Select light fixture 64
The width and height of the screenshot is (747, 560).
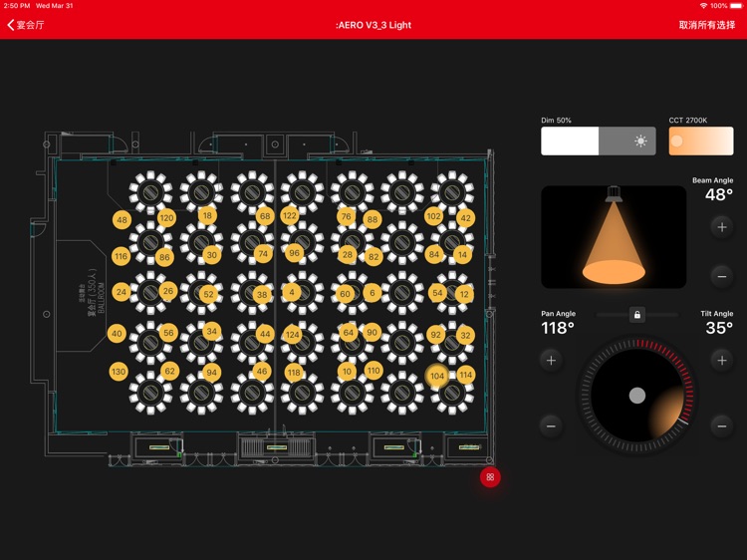coord(349,333)
